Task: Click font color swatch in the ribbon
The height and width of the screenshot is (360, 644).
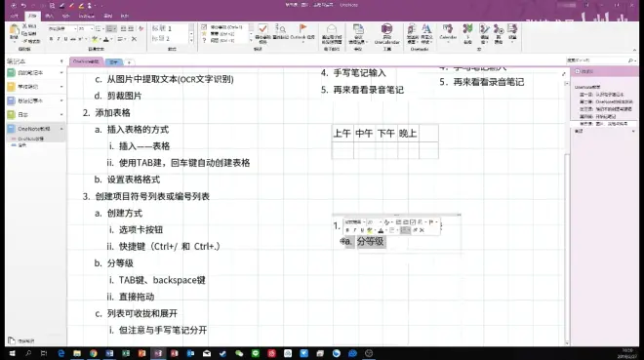Action: [x=106, y=39]
